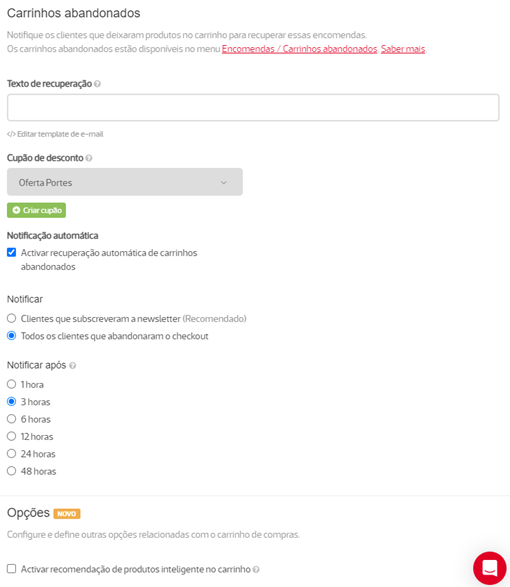
Task: Choose the 24 horas notification delay
Action: point(12,453)
